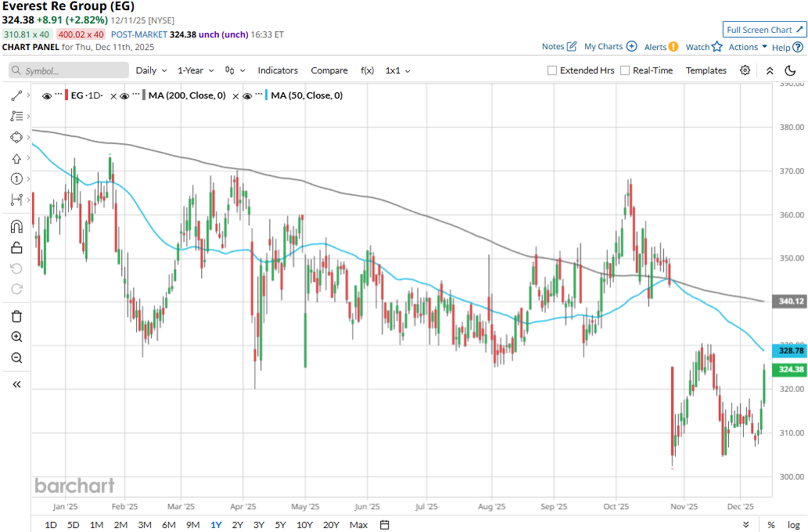Open the calendar date range picker
The width and height of the screenshot is (808, 532).
(385, 524)
